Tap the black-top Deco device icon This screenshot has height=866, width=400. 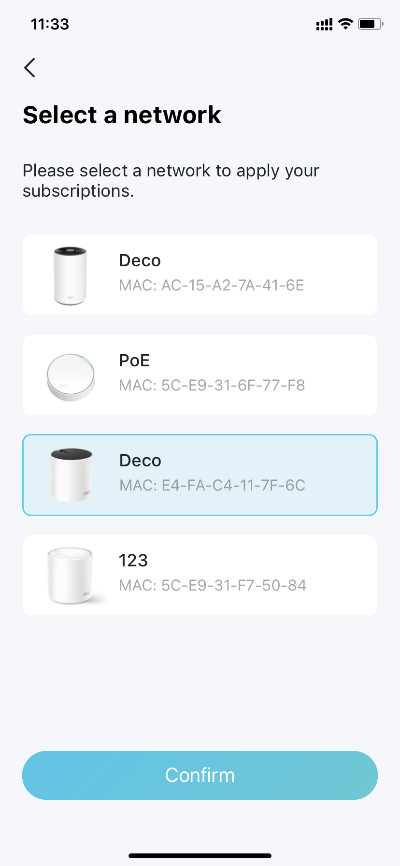tap(71, 475)
